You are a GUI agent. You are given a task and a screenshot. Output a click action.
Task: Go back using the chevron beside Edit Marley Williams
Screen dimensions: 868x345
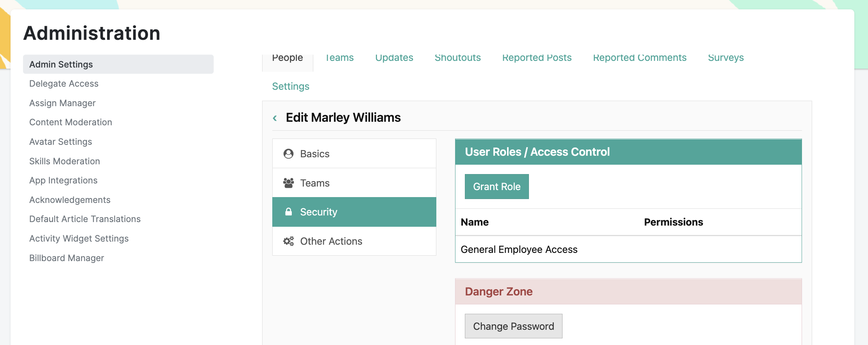tap(275, 118)
